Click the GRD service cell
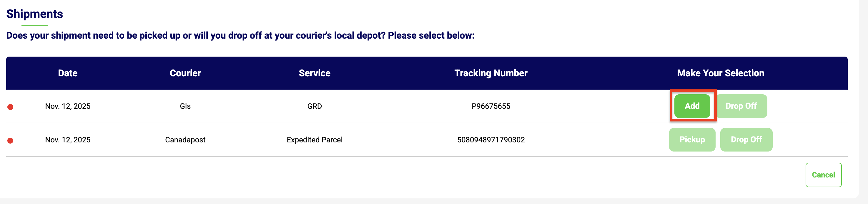 [314, 106]
